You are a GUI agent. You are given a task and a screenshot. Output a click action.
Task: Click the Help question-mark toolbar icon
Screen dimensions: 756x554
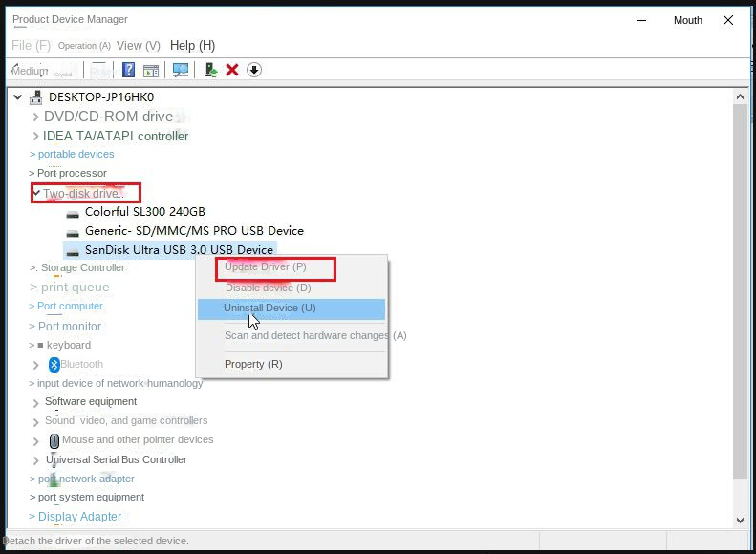tap(128, 70)
